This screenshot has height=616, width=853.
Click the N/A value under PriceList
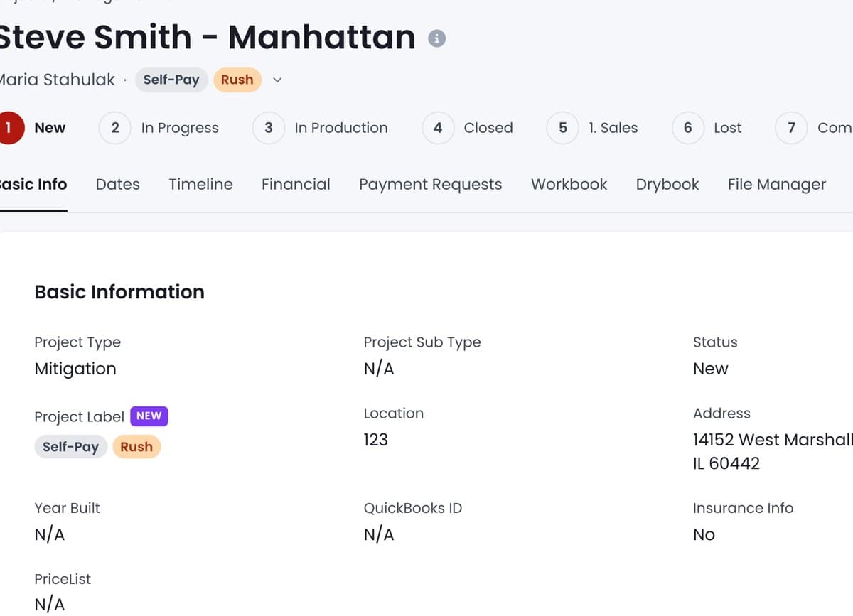coord(50,605)
